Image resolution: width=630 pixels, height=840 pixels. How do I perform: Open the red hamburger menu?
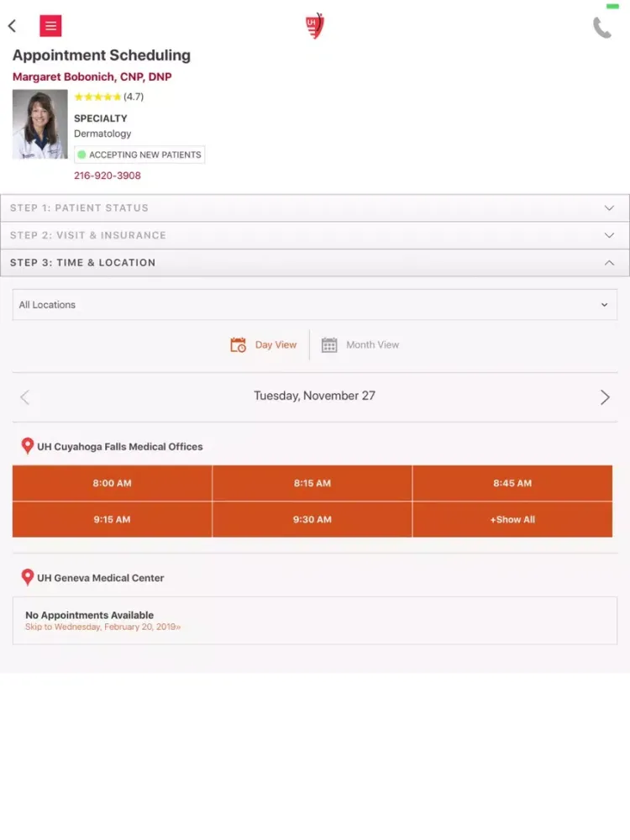coord(50,26)
